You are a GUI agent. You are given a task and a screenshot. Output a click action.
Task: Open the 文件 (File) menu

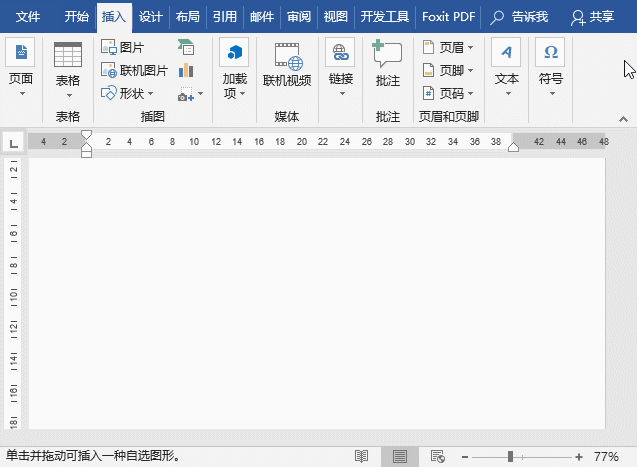pos(29,16)
